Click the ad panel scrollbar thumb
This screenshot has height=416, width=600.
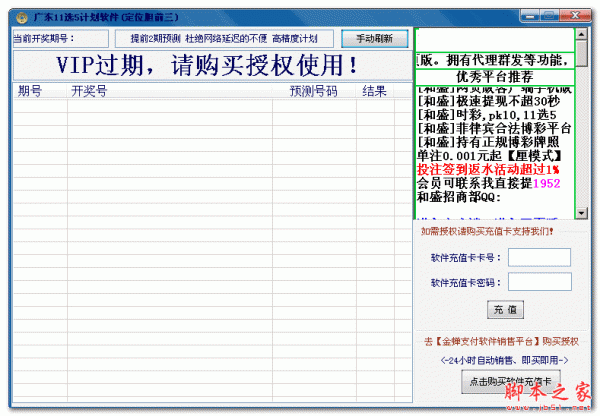click(581, 54)
